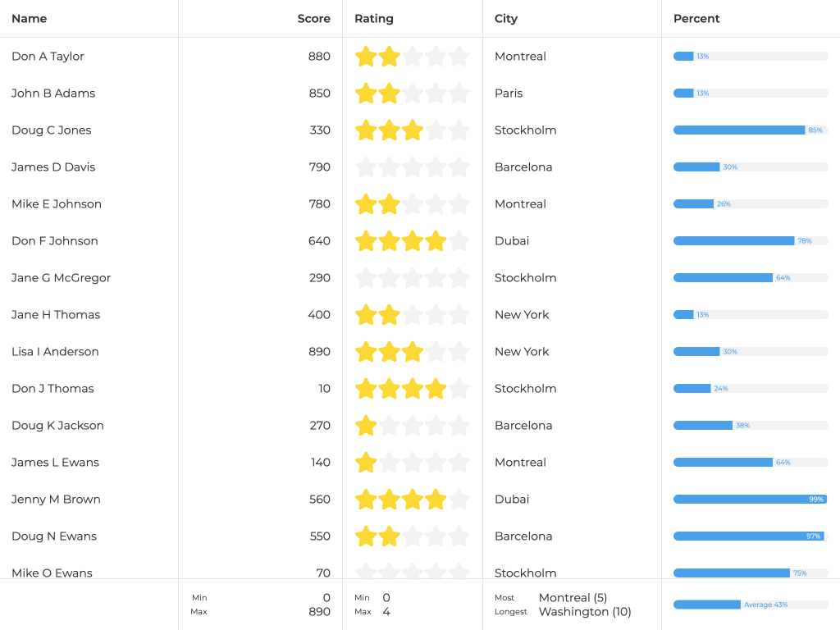Give Doug C Jones a fourth star
The width and height of the screenshot is (840, 630).
[x=436, y=130]
